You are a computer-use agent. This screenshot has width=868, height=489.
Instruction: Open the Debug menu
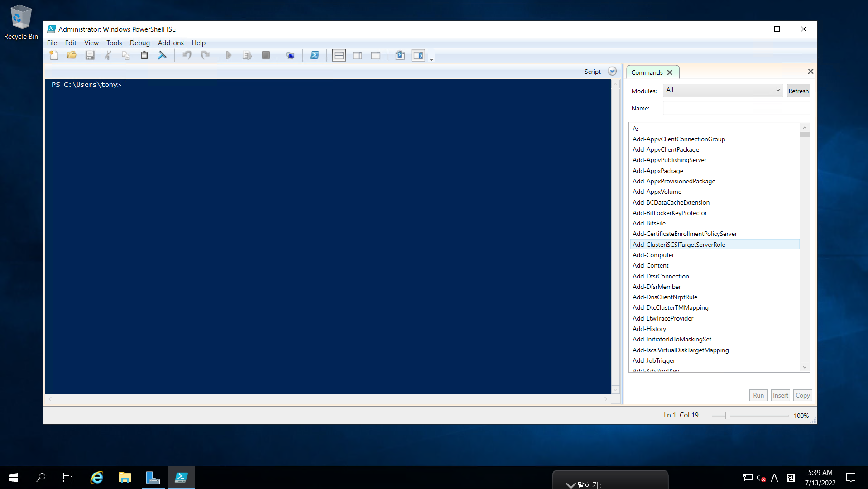pyautogui.click(x=139, y=43)
